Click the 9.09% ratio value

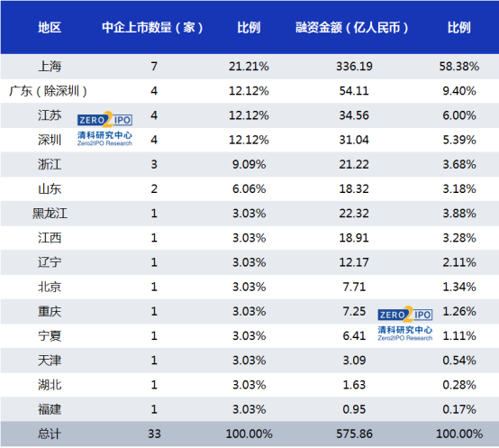249,165
